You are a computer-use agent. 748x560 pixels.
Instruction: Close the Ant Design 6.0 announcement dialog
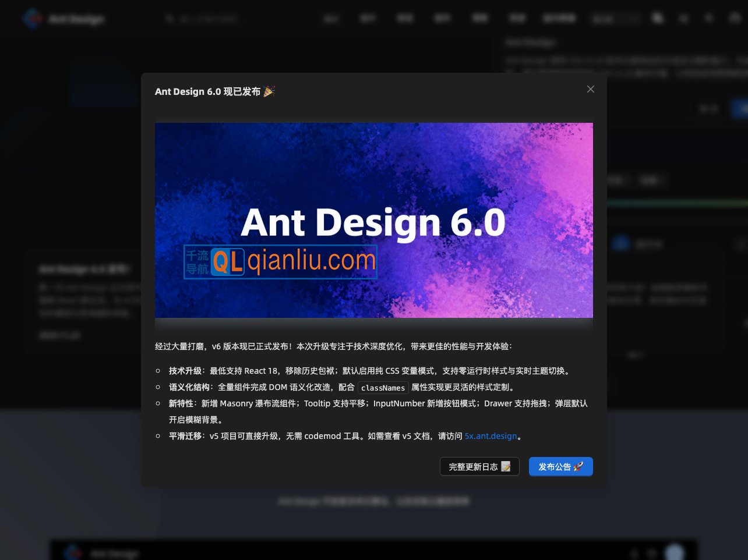590,89
